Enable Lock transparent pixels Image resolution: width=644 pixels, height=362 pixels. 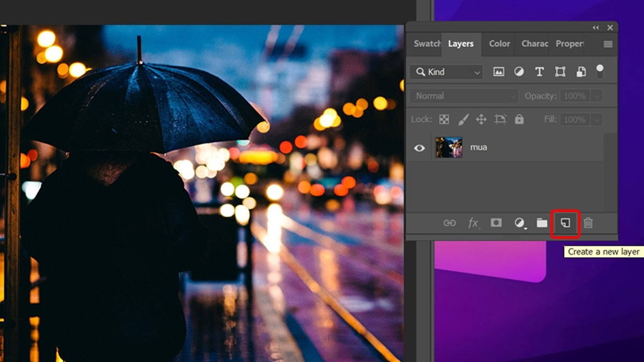point(444,119)
